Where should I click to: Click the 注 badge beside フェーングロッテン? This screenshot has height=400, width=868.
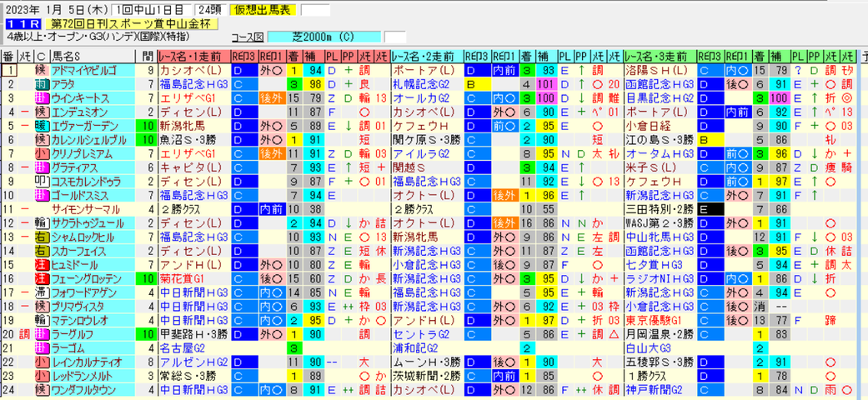[42, 278]
